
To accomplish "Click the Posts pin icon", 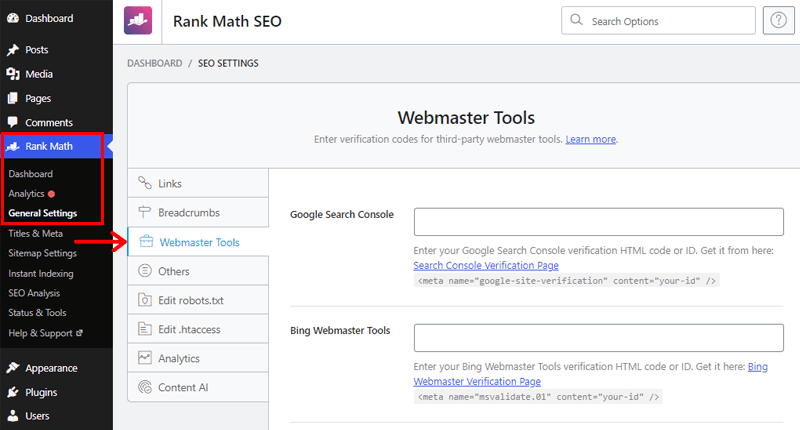I will (13, 50).
